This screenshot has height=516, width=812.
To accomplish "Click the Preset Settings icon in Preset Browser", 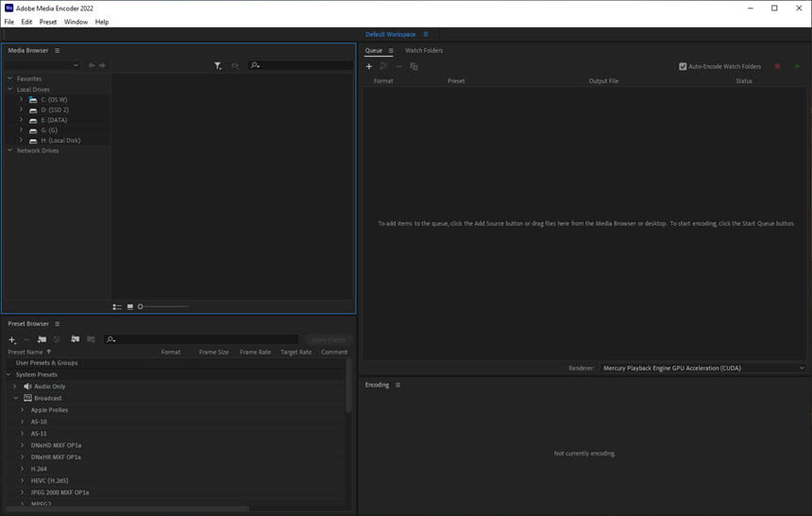I will (x=57, y=339).
